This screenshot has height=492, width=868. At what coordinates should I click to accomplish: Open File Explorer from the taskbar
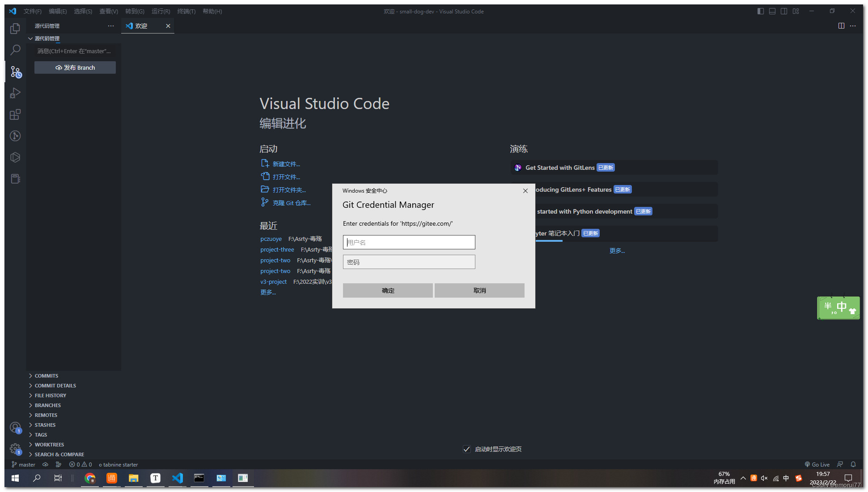pyautogui.click(x=133, y=478)
